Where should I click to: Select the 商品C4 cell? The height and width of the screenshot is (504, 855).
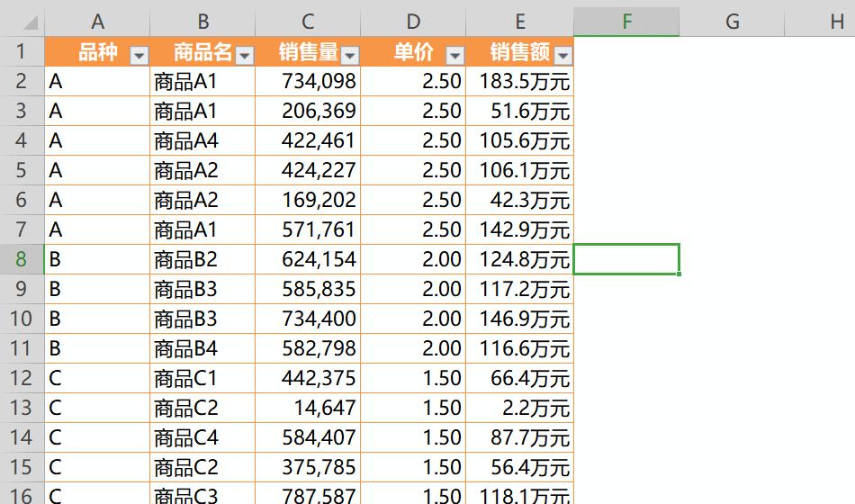click(x=202, y=437)
